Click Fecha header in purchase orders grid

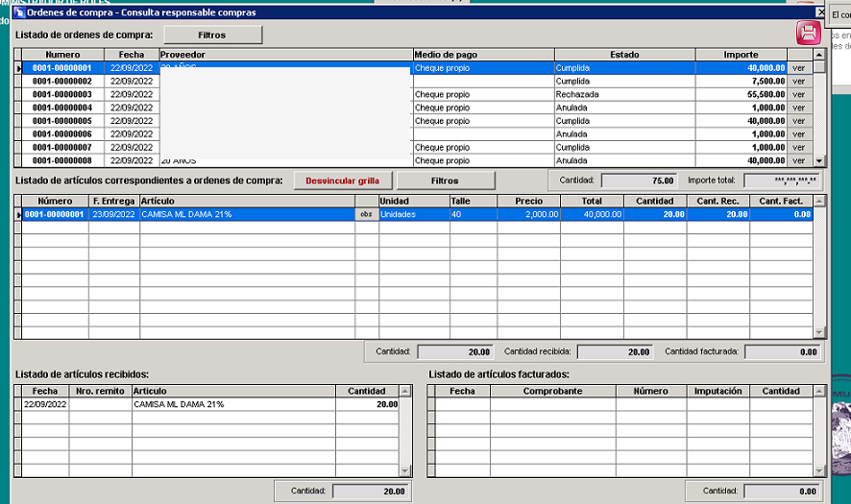(132, 55)
